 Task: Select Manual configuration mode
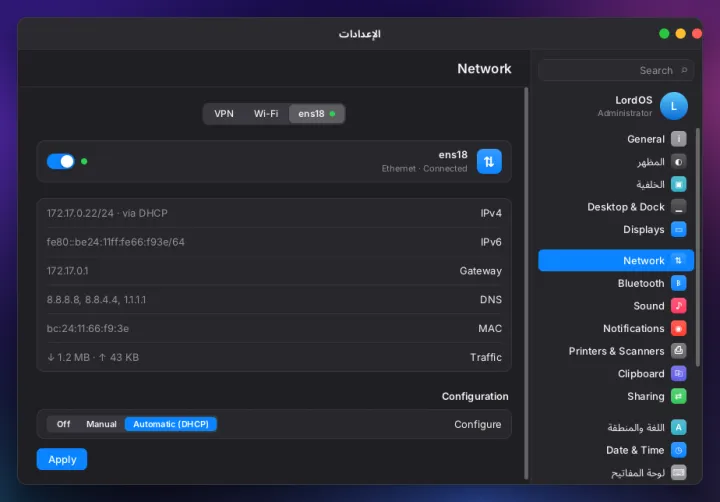[101, 424]
